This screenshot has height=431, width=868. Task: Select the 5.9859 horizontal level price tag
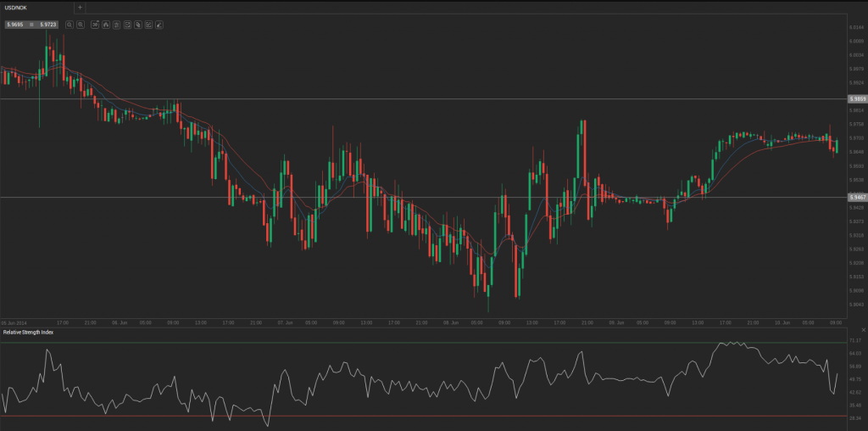pyautogui.click(x=855, y=99)
